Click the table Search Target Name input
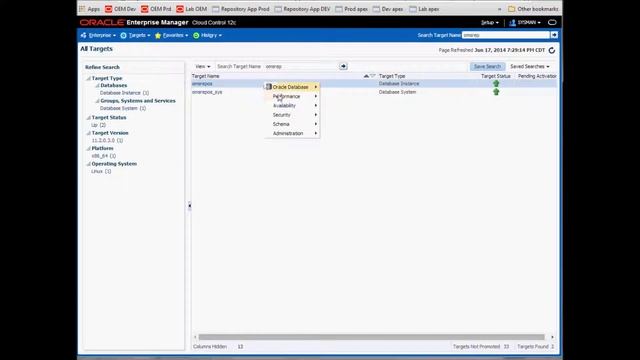640x360 pixels. tap(301, 67)
